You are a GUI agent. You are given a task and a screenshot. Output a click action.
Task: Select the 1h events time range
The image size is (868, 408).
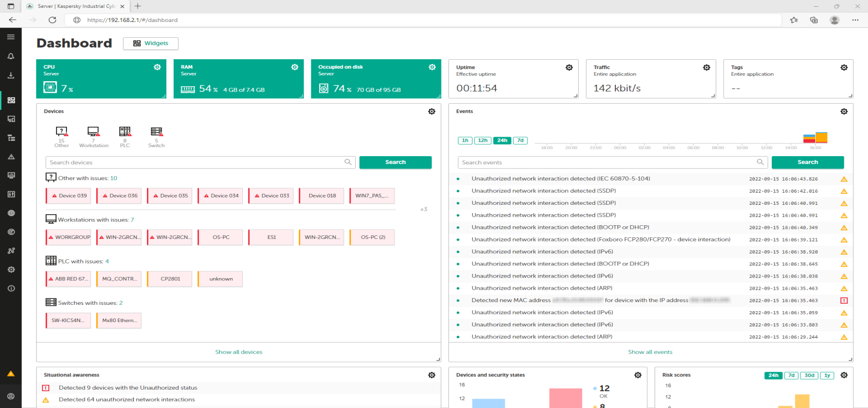click(465, 140)
